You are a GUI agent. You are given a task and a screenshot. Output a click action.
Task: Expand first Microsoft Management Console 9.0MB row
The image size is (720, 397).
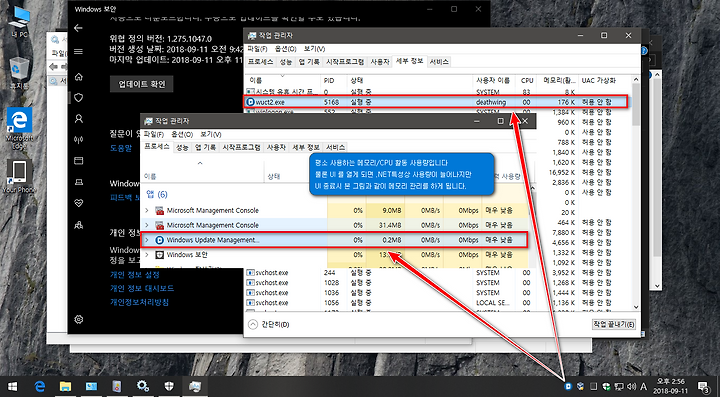(x=147, y=211)
